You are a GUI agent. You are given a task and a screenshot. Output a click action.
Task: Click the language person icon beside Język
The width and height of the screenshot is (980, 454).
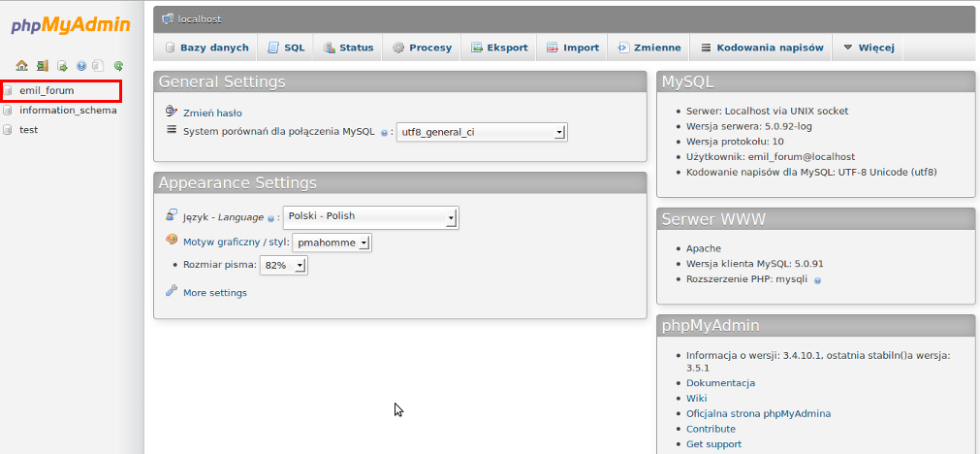pos(172,214)
